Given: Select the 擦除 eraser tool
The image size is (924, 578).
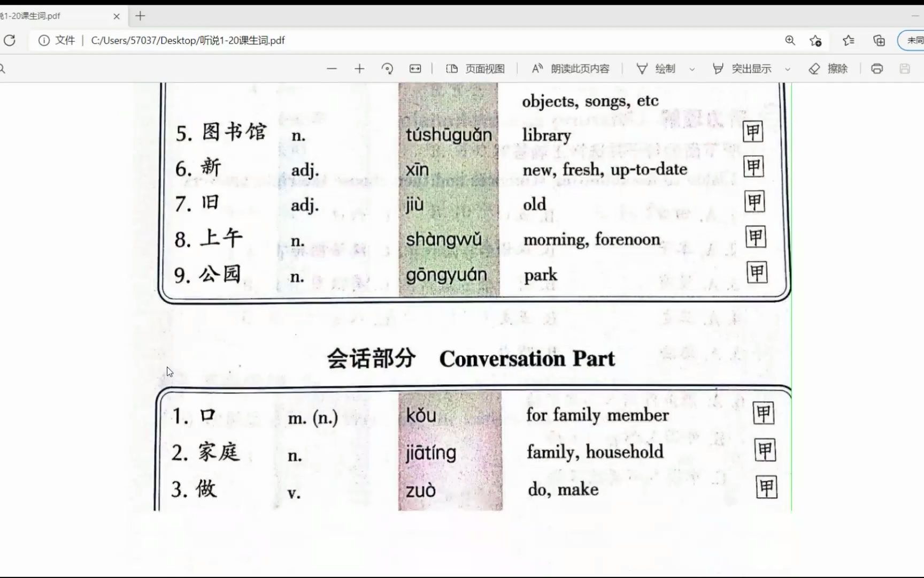Looking at the screenshot, I should tap(828, 69).
